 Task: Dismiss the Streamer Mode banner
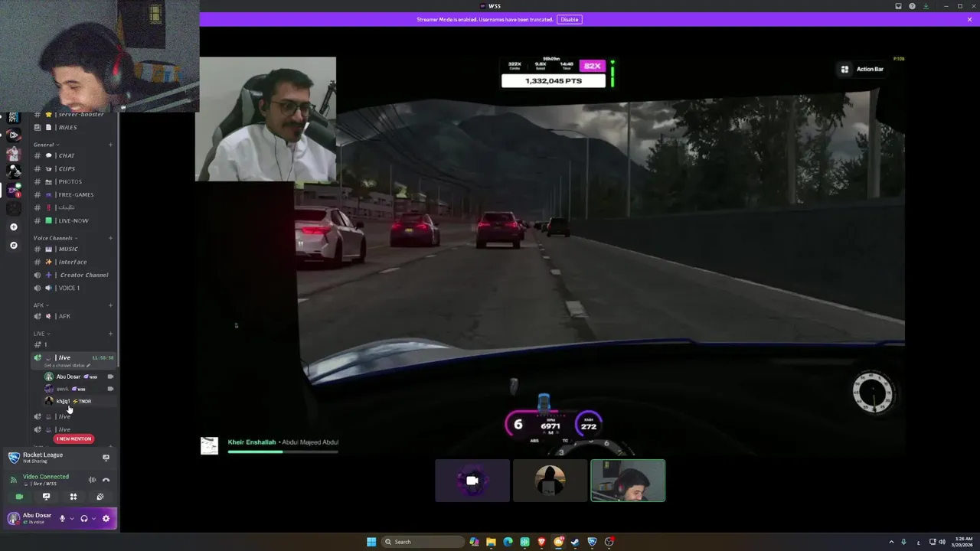click(x=969, y=19)
